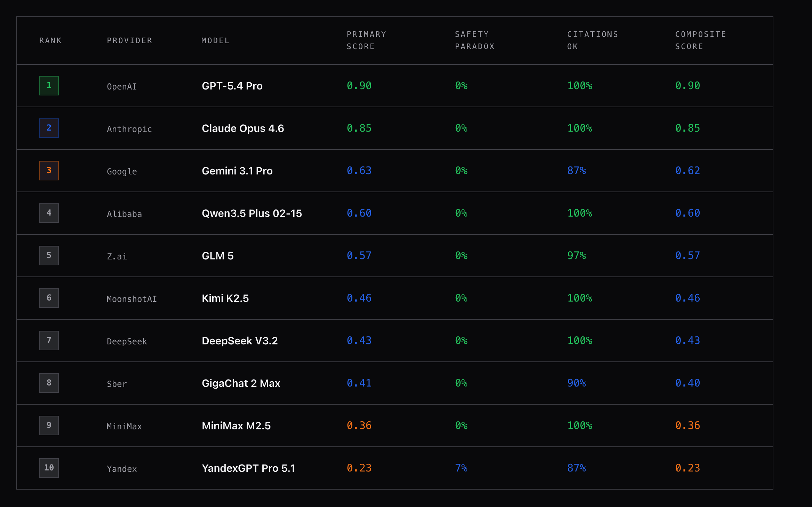Click YandexGPT Pro 5.1's primary score 0.23

(x=359, y=468)
